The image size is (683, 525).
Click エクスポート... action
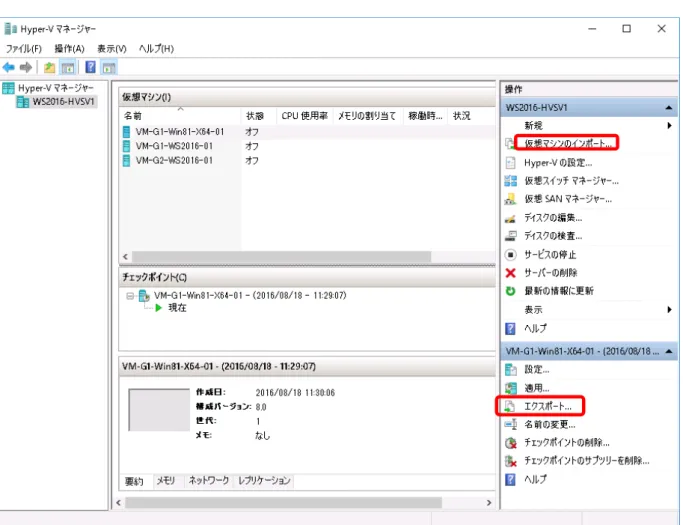(548, 406)
